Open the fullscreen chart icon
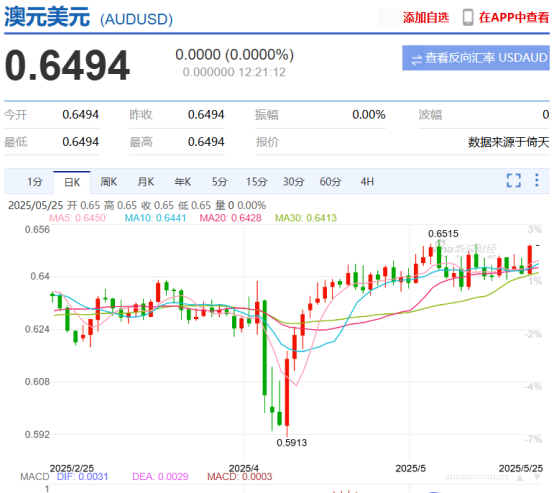Screen dimensions: 554x493 (x=513, y=180)
